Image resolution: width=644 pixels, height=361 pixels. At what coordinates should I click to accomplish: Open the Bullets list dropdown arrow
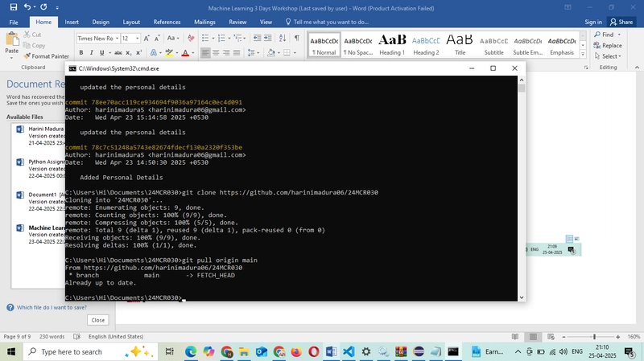pos(213,38)
